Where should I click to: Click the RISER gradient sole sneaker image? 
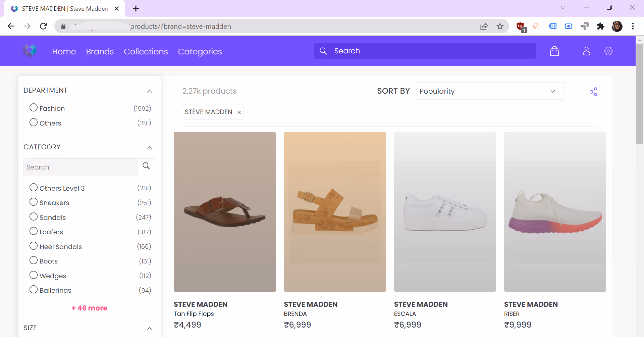tap(555, 211)
